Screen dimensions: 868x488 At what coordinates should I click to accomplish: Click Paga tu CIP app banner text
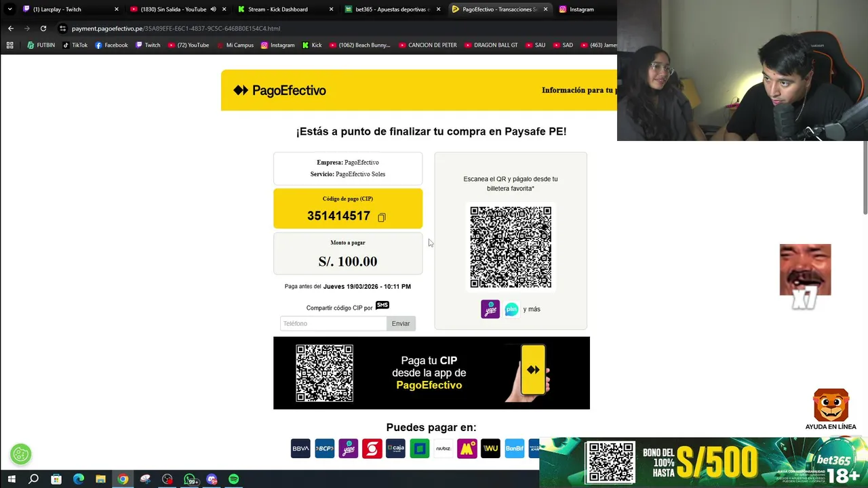429,373
